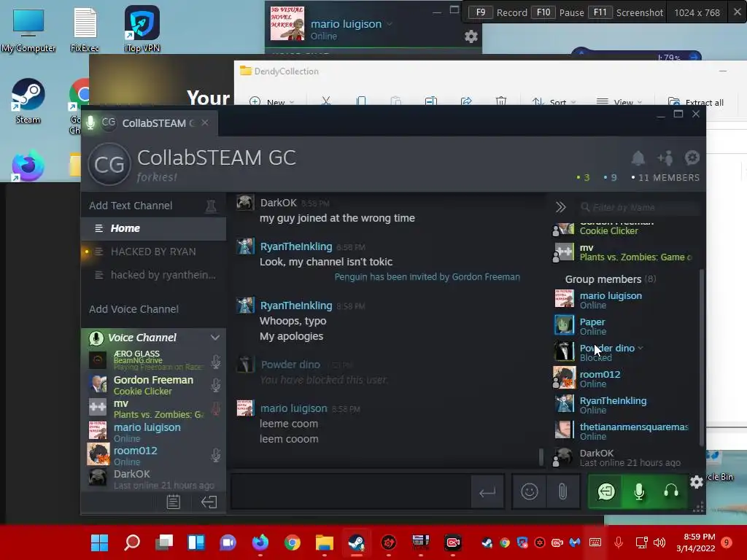Click mario luigison username in chat message

[x=293, y=408]
